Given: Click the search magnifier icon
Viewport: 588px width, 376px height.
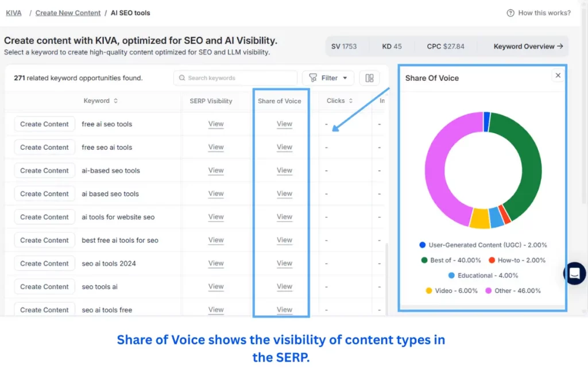Looking at the screenshot, I should click(181, 77).
